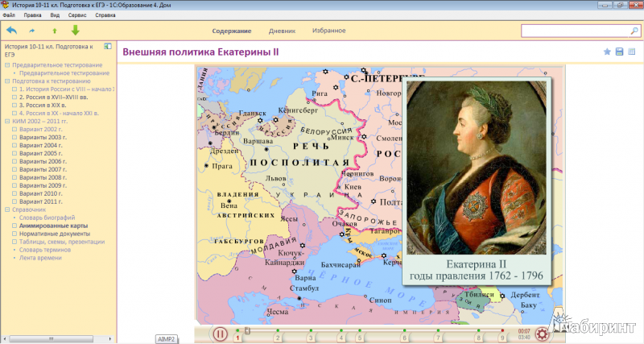Expand the Вариант 2002 г. node
The width and height of the screenshot is (644, 344).
click(14, 130)
